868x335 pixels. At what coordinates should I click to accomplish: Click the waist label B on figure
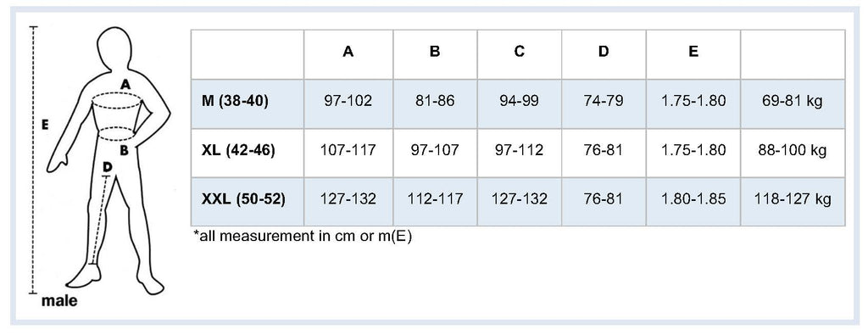click(125, 149)
